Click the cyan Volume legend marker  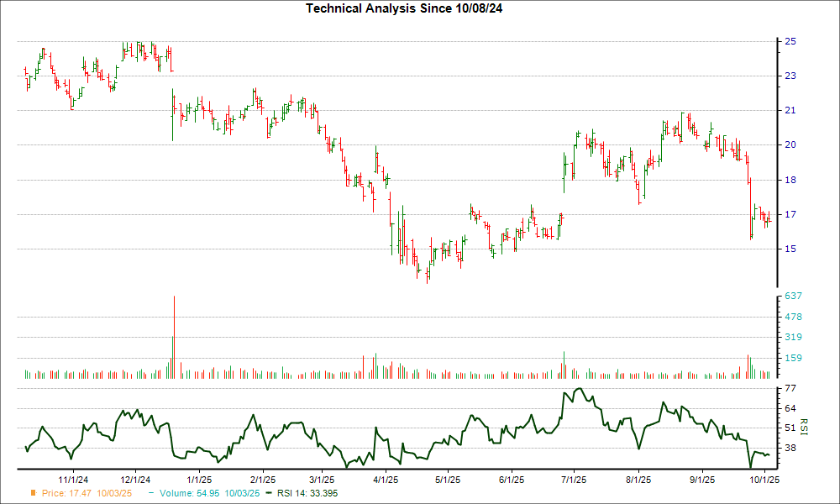tap(151, 493)
